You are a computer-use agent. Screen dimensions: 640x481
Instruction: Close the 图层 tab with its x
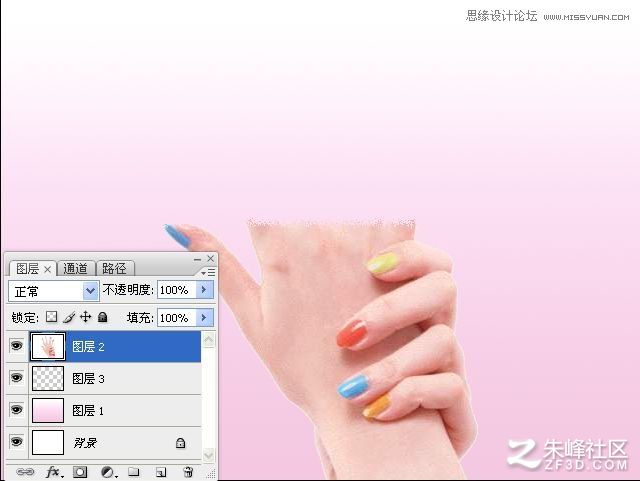click(x=47, y=269)
